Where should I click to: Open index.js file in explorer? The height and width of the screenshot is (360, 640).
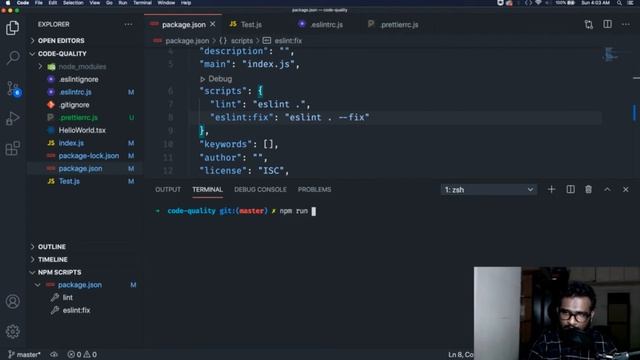tap(71, 143)
